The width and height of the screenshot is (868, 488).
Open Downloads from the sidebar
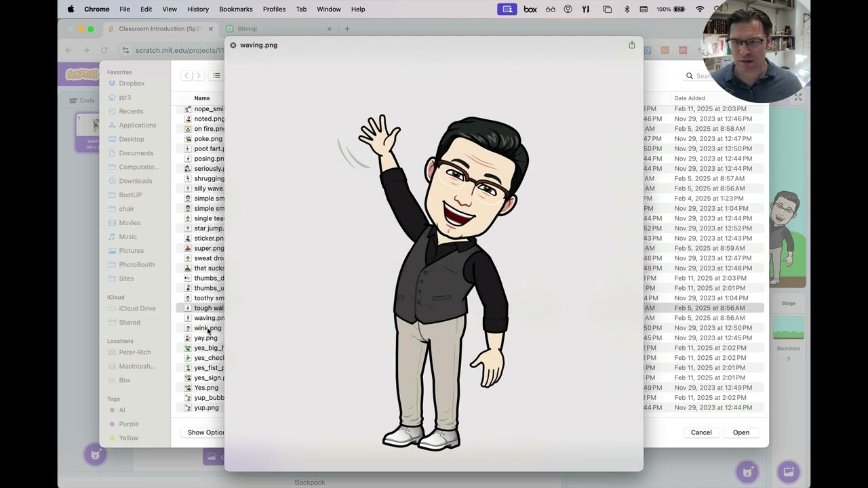tap(135, 181)
